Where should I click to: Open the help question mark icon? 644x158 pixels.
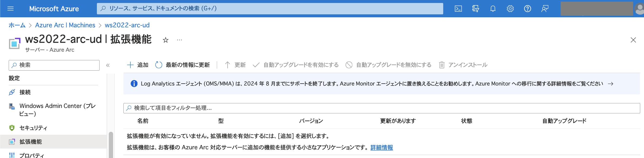coord(527,9)
